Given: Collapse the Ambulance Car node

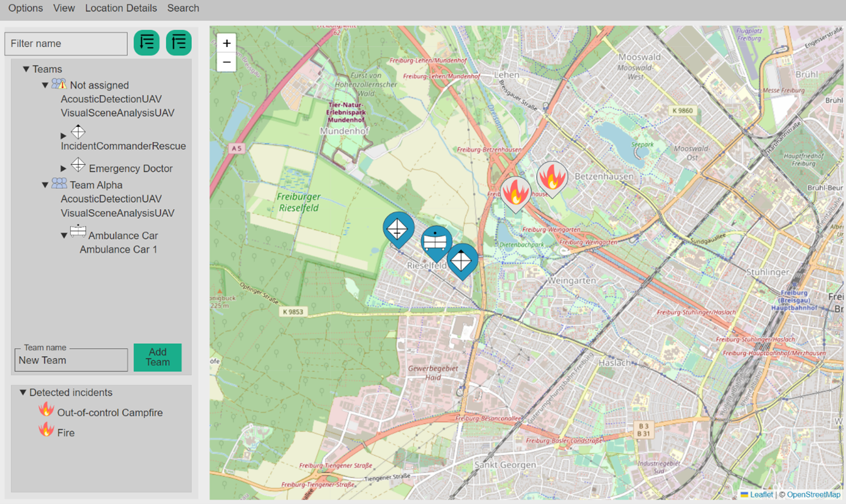Looking at the screenshot, I should pos(64,236).
